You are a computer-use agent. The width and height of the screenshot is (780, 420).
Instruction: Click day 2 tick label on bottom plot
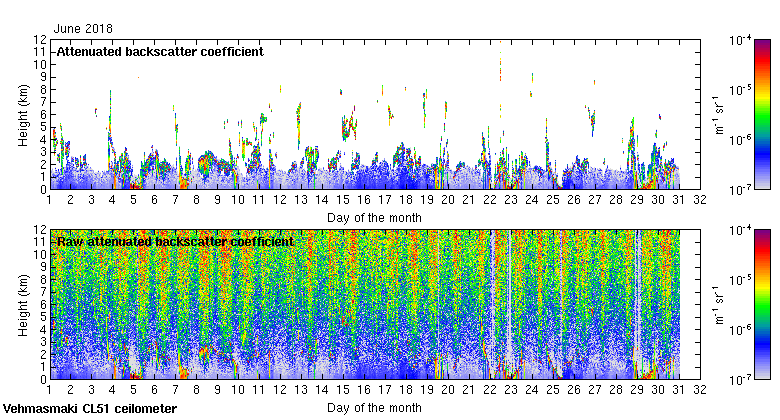tap(70, 390)
